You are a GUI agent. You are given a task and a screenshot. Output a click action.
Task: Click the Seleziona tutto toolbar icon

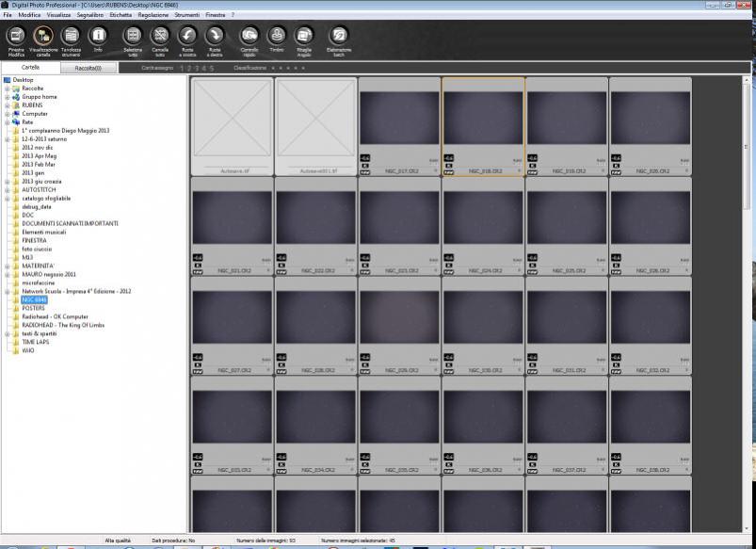click(x=133, y=38)
